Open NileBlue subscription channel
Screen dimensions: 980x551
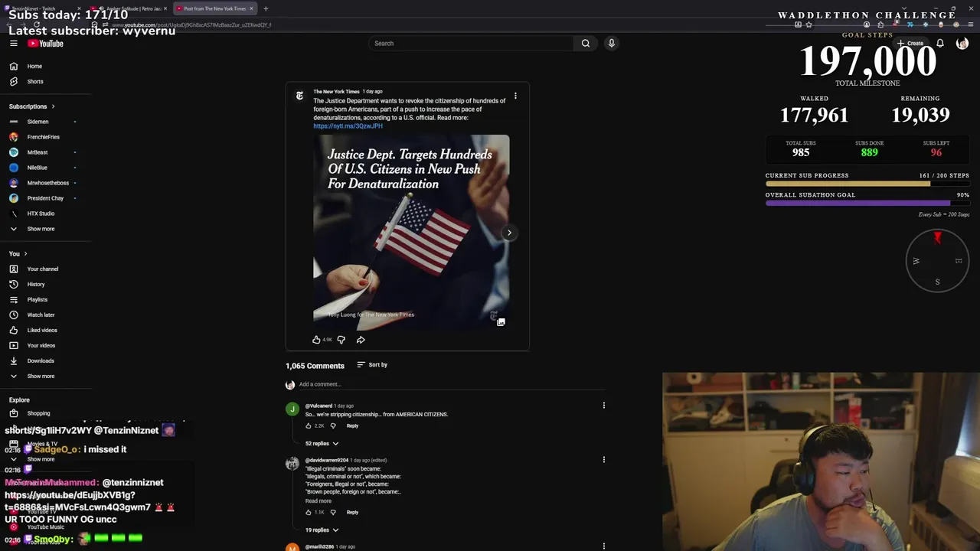pos(37,168)
